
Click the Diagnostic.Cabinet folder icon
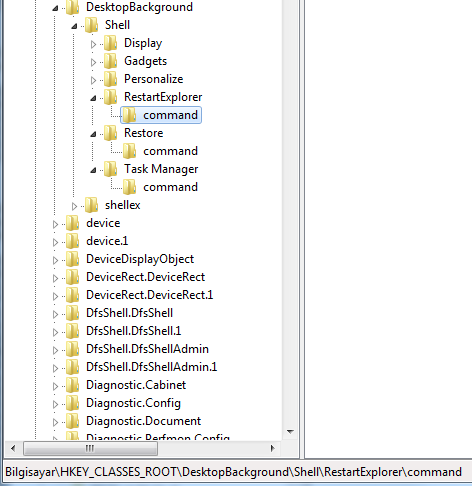coord(72,385)
